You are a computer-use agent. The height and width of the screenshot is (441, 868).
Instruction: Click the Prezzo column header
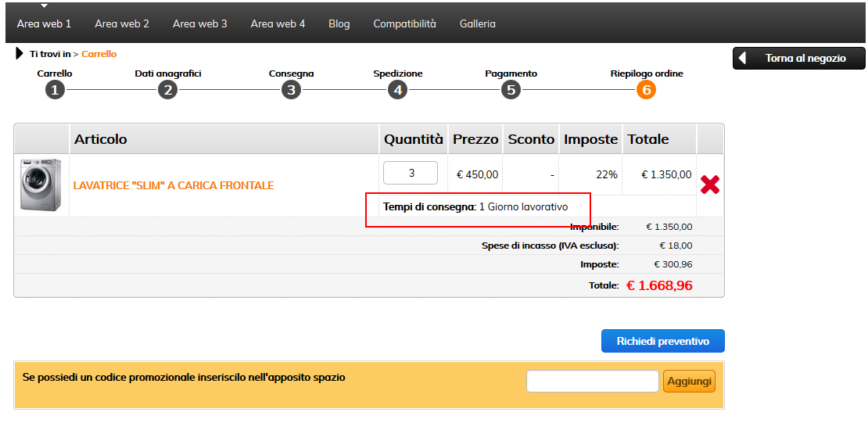475,139
